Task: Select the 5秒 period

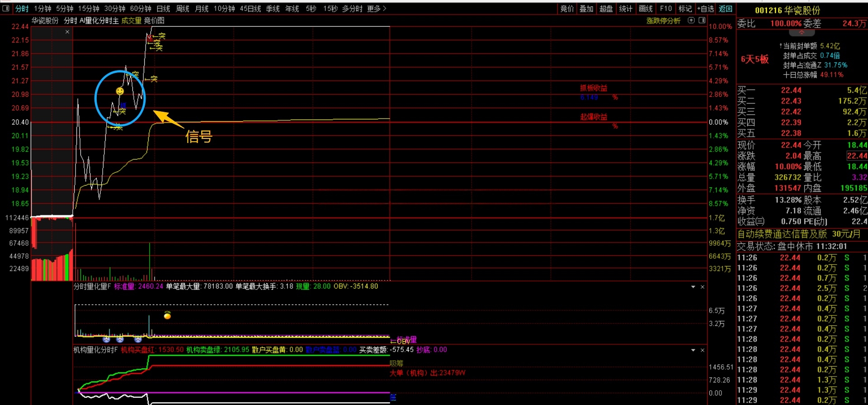Action: (x=311, y=9)
